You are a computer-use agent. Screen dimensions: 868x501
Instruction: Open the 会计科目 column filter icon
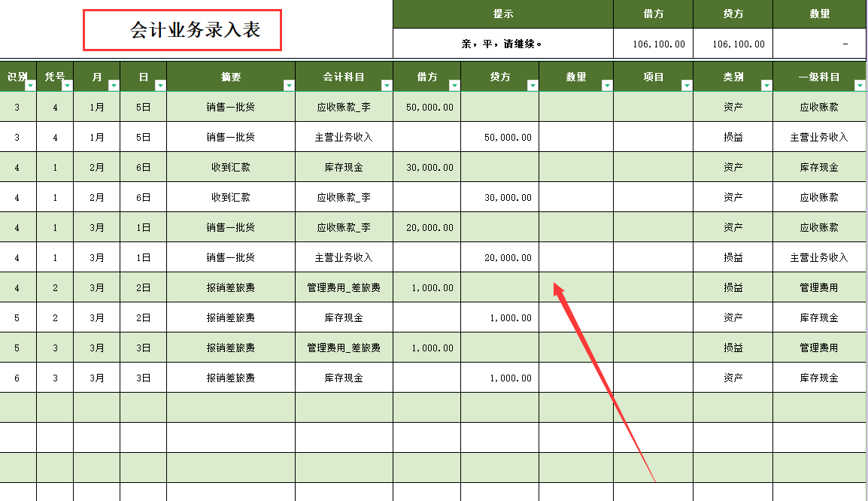[x=387, y=85]
